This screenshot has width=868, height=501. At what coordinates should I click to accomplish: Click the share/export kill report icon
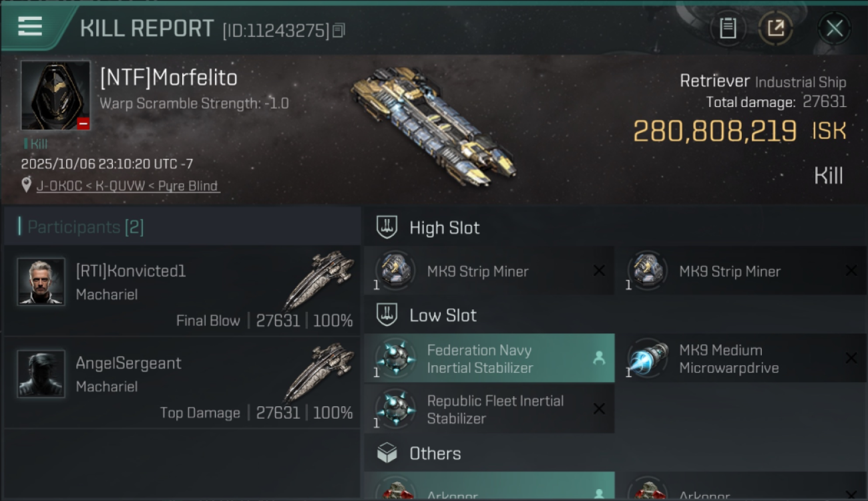[x=775, y=29]
